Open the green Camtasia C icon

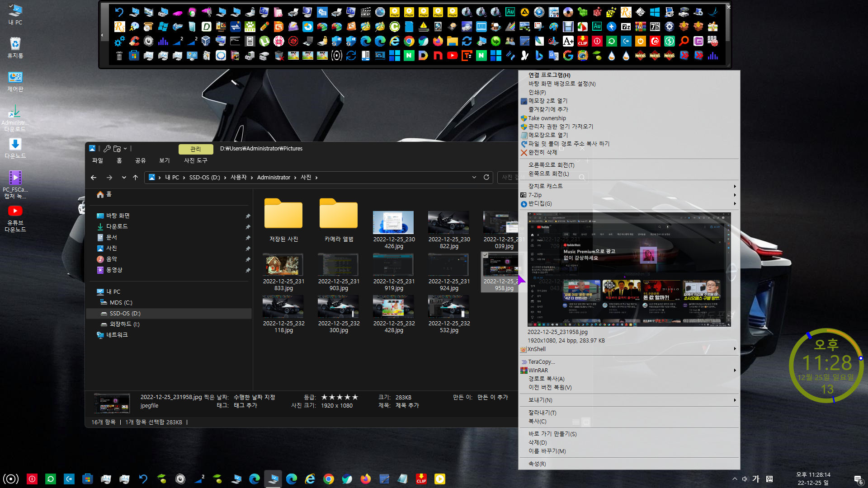pos(395,27)
